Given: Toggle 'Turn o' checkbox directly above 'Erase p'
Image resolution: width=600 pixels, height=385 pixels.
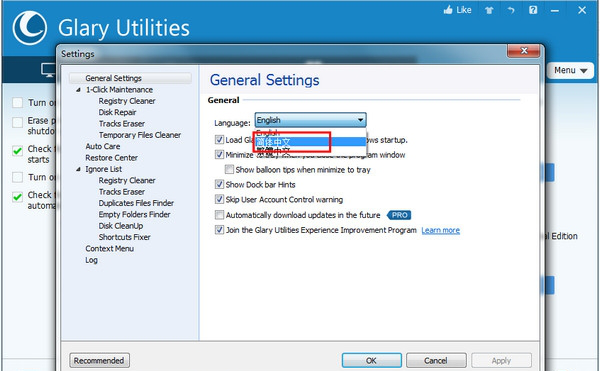Looking at the screenshot, I should pyautogui.click(x=17, y=103).
